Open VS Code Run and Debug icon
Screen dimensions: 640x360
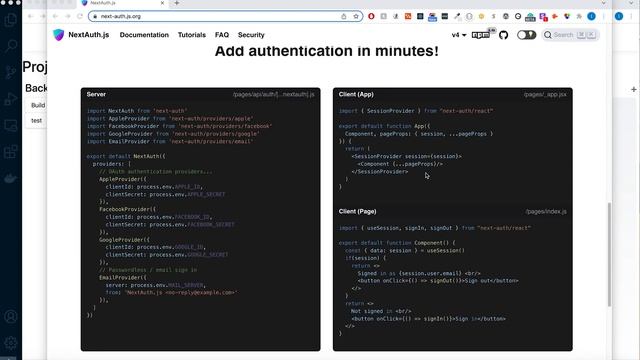[x=11, y=99]
